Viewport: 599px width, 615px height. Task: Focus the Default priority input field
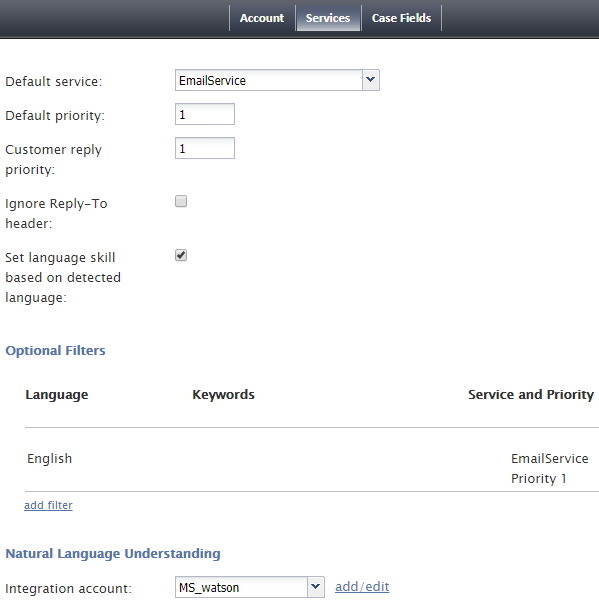point(205,114)
